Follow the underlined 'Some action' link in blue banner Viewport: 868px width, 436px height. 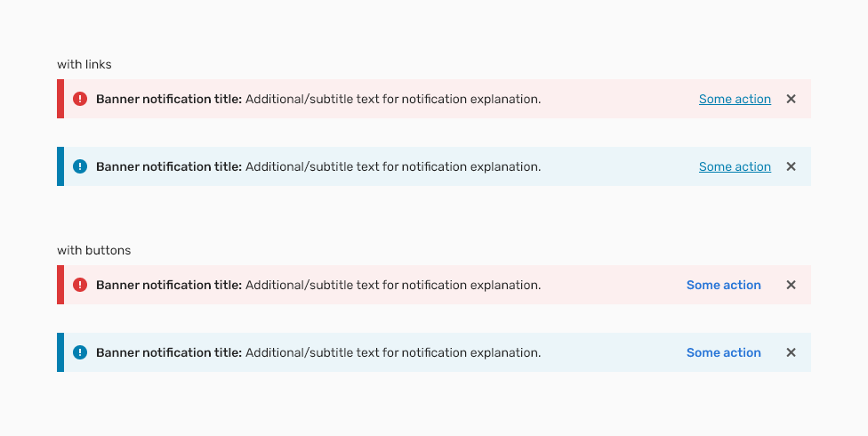pos(735,166)
